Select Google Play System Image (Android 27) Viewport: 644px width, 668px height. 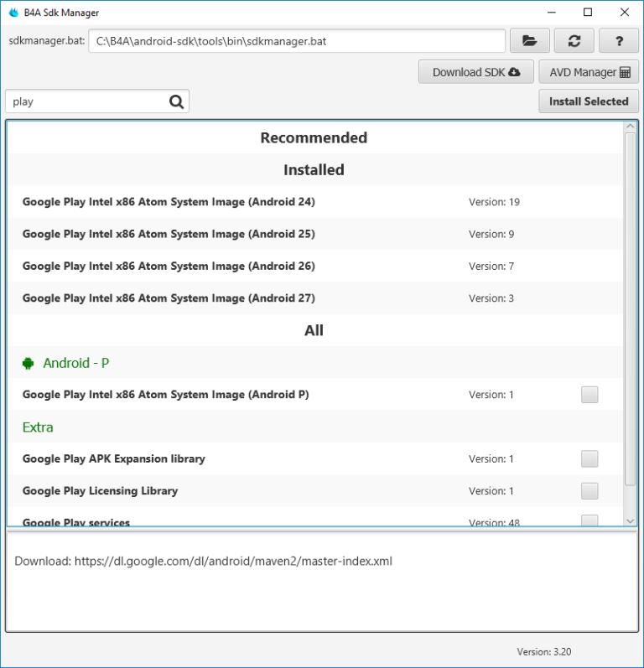(x=315, y=298)
